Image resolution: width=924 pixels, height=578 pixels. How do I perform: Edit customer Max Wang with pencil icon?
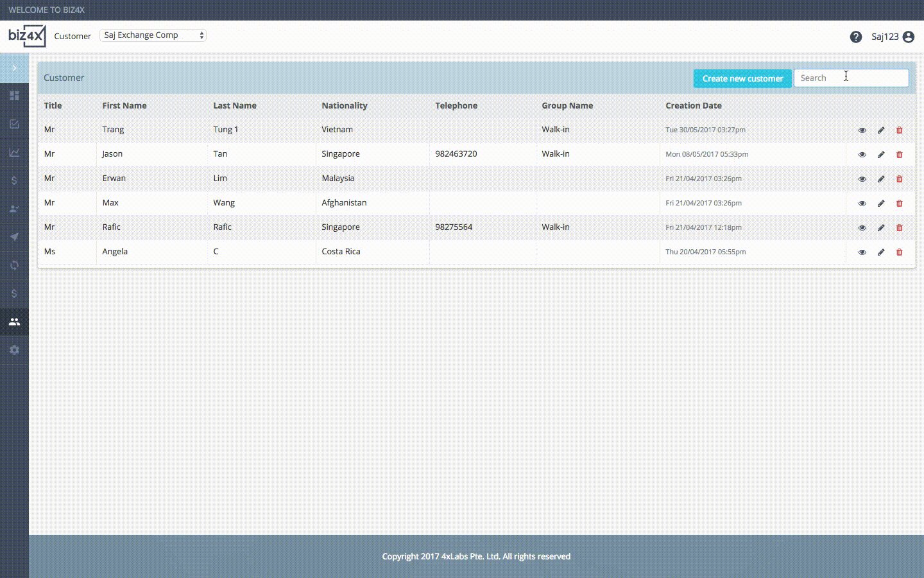881,203
